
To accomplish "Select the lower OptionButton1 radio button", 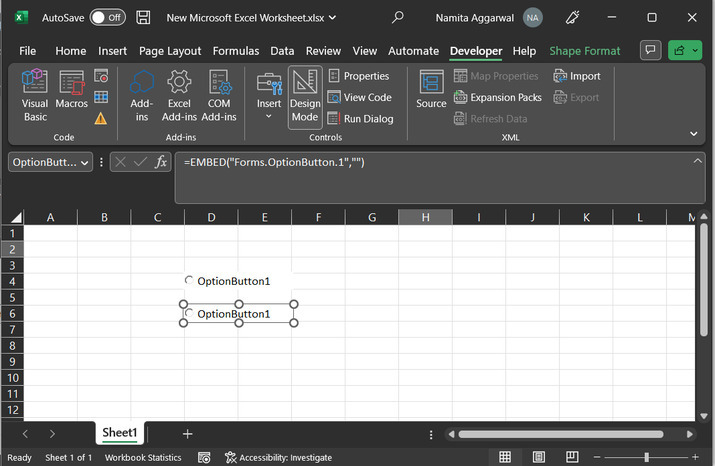I will [x=190, y=314].
